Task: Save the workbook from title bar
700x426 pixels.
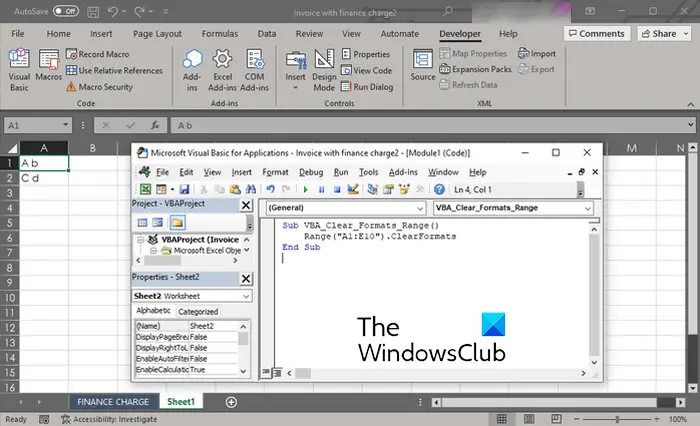Action: 93,12
